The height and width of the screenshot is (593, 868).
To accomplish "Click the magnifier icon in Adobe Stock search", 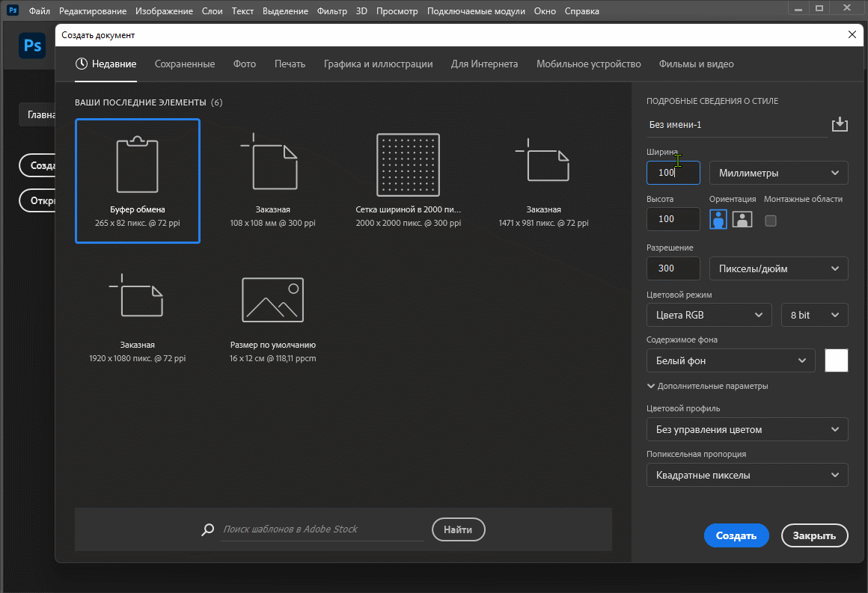I will click(207, 529).
